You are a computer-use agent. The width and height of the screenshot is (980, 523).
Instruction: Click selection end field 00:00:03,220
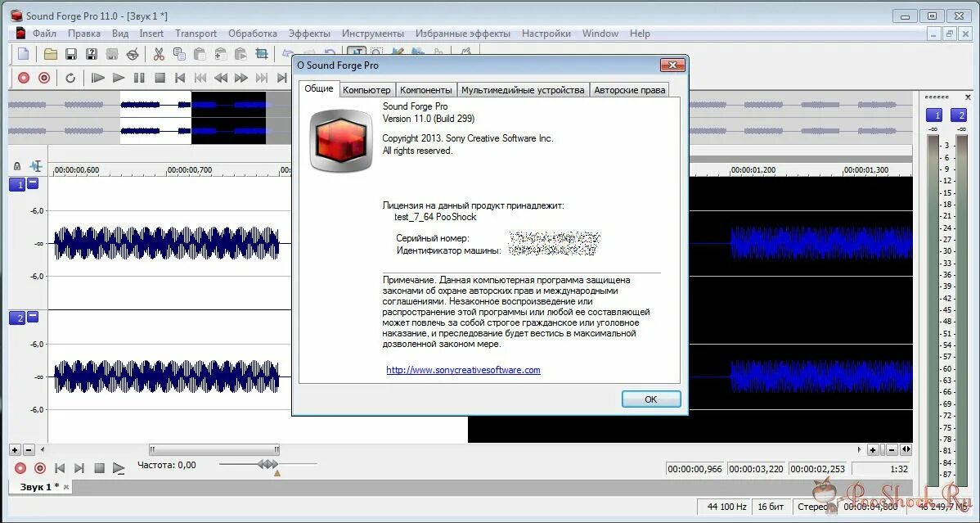point(756,469)
